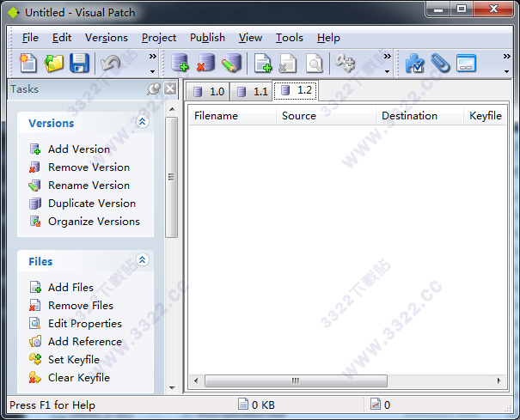520x420 pixels.
Task: Click the puzzle piece checkmark toolbar icon
Action: pos(414,63)
